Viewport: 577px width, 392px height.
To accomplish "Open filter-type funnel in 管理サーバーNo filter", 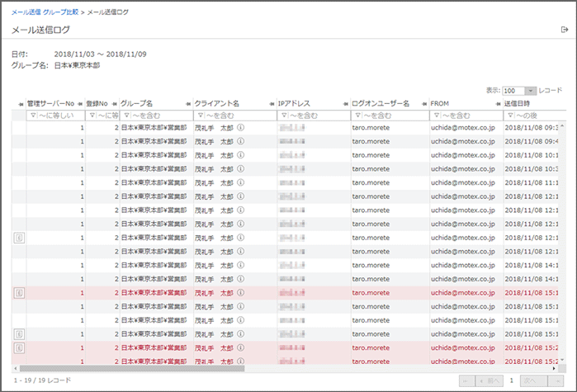I will pyautogui.click(x=33, y=116).
